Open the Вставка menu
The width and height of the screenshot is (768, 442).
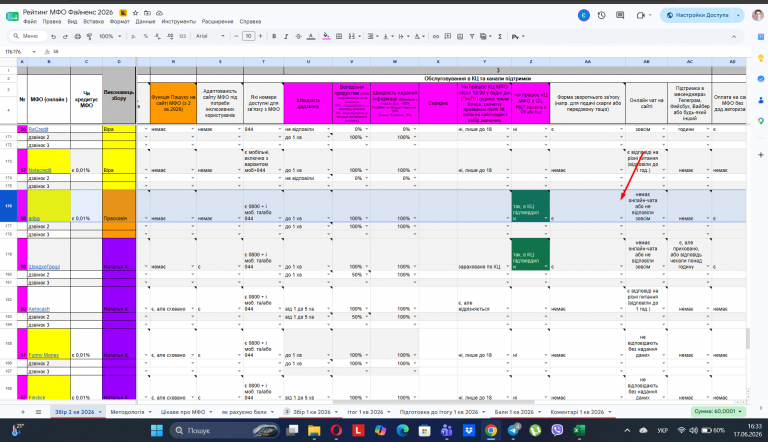click(x=94, y=22)
